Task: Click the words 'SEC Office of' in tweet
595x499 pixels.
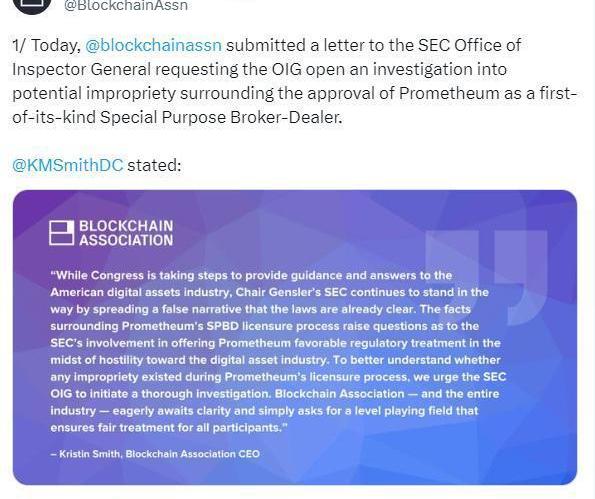Action: point(469,46)
